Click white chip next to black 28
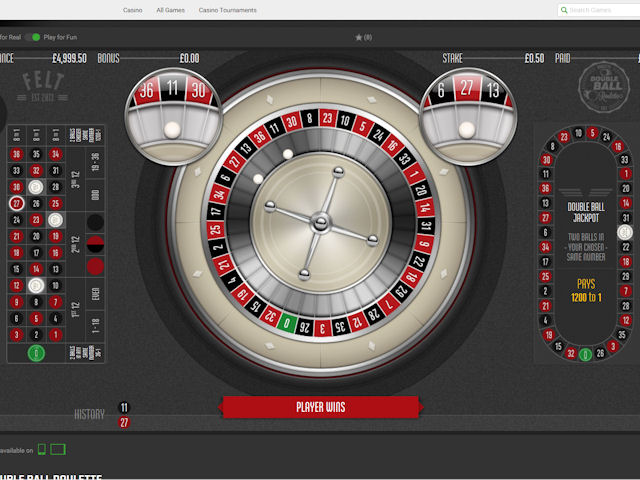Viewport: 640px width, 480px height. pos(36,187)
